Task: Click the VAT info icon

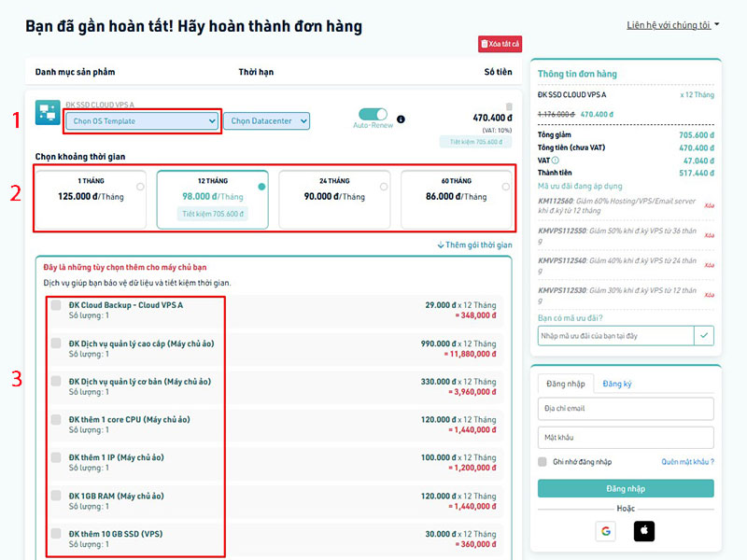Action: (x=712, y=160)
